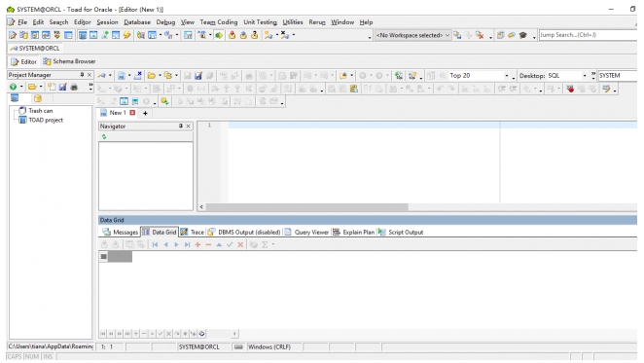The width and height of the screenshot is (644, 363).
Task: Open the Project Manager folder dropdown arrow
Action: point(41,87)
